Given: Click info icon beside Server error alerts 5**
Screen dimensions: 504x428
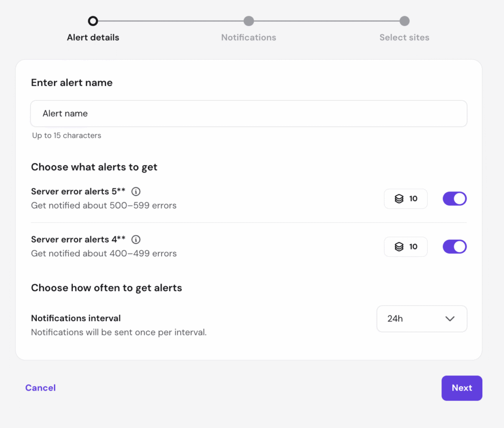Looking at the screenshot, I should (x=136, y=191).
